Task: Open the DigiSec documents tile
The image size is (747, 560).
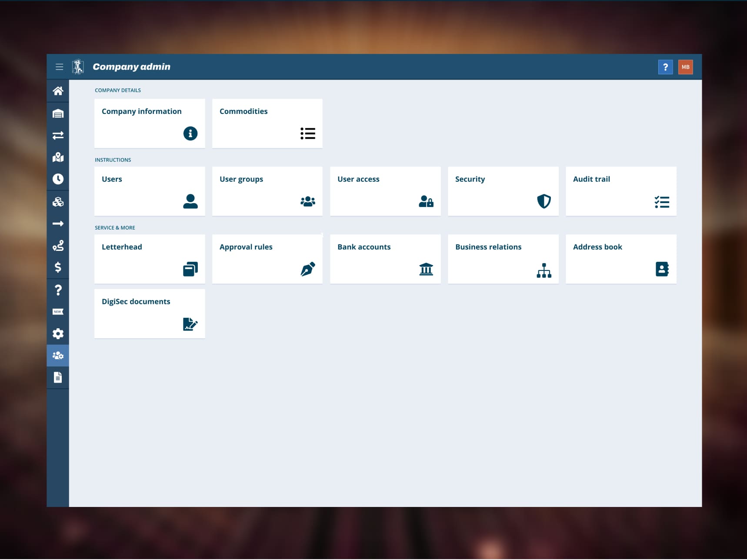Action: (150, 314)
